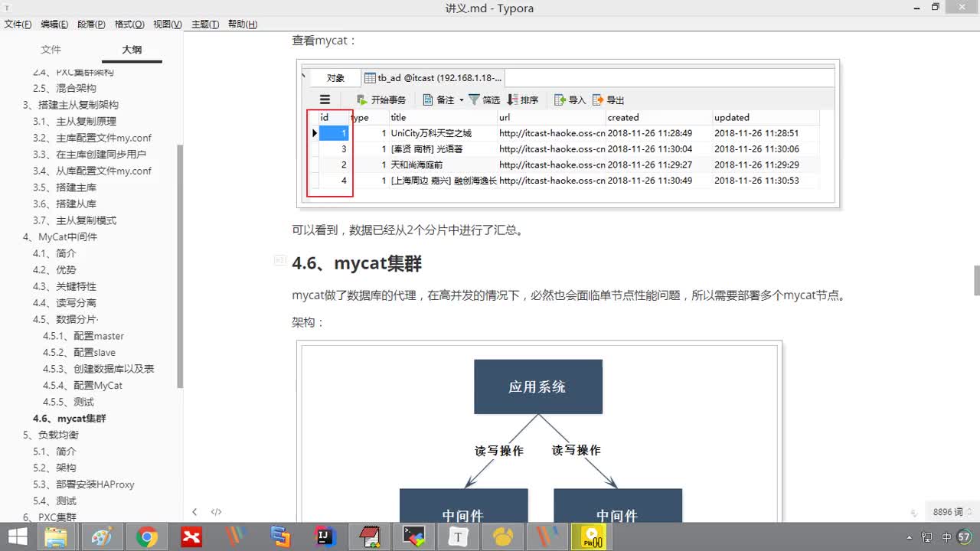Select the embedded tb_ad table screenshot image
980x551 pixels.
[x=568, y=133]
